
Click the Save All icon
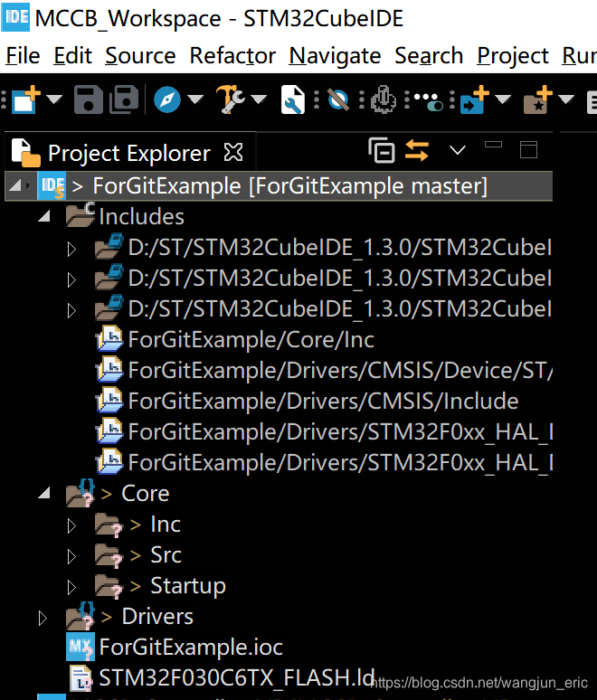(124, 99)
